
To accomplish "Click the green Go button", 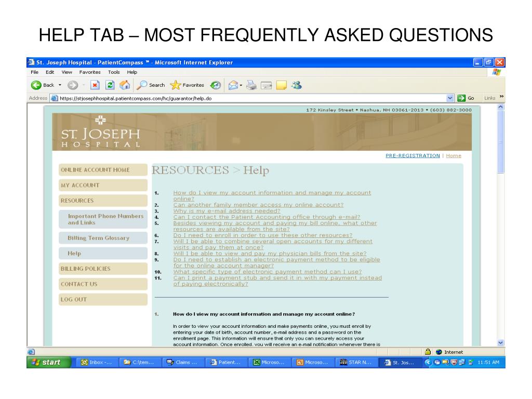I will point(466,98).
